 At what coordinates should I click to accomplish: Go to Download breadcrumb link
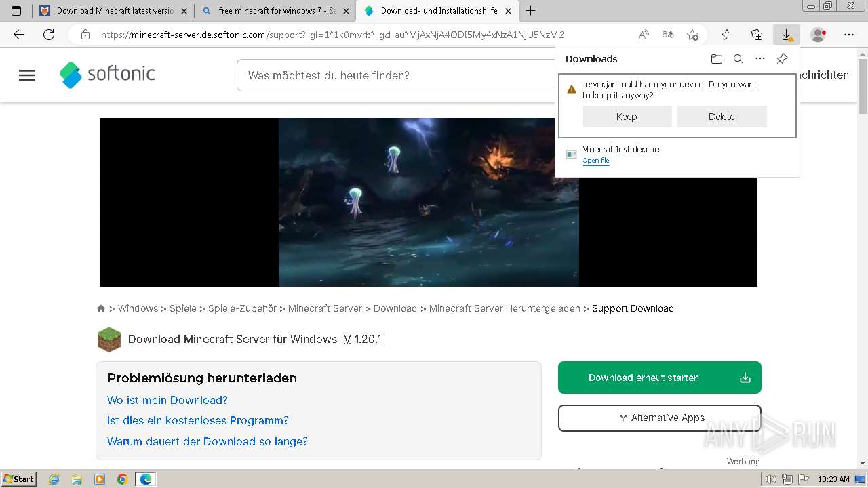point(395,308)
